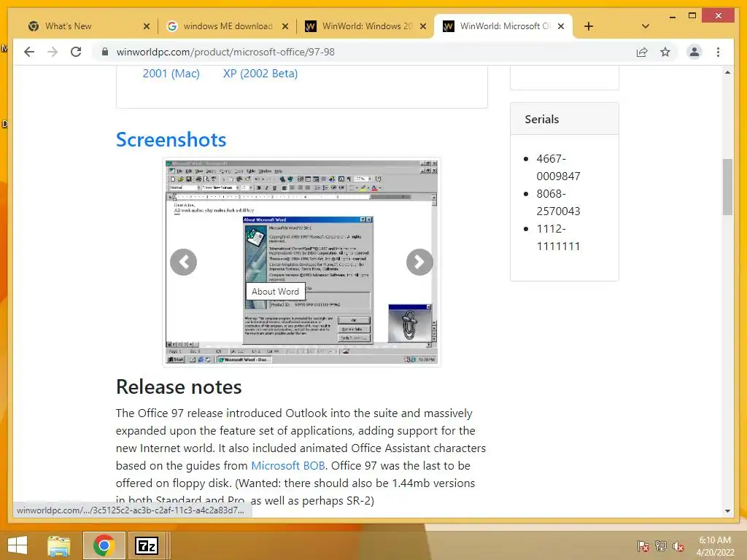Click the scrollbar down arrow
Viewport: 747px width, 560px height.
[x=727, y=511]
